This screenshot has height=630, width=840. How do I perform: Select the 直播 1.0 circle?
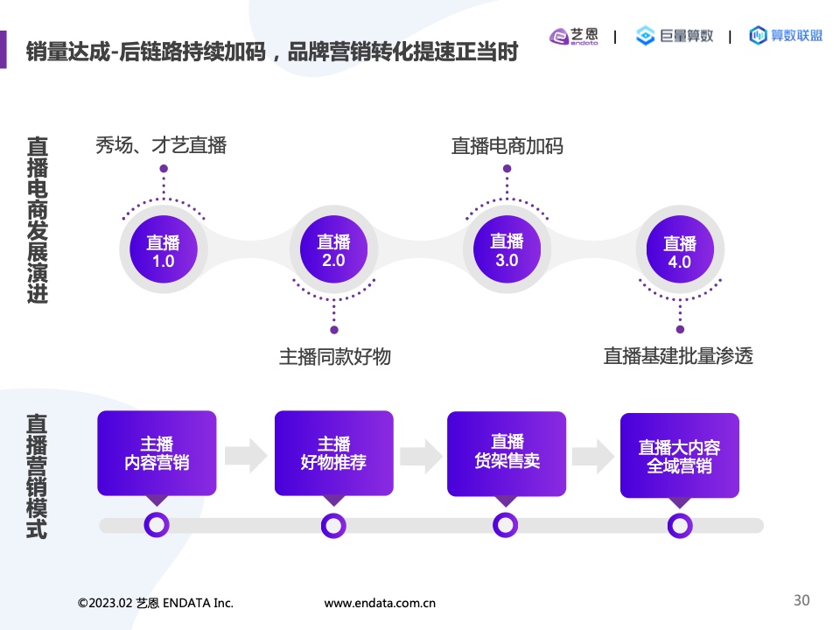pos(164,249)
